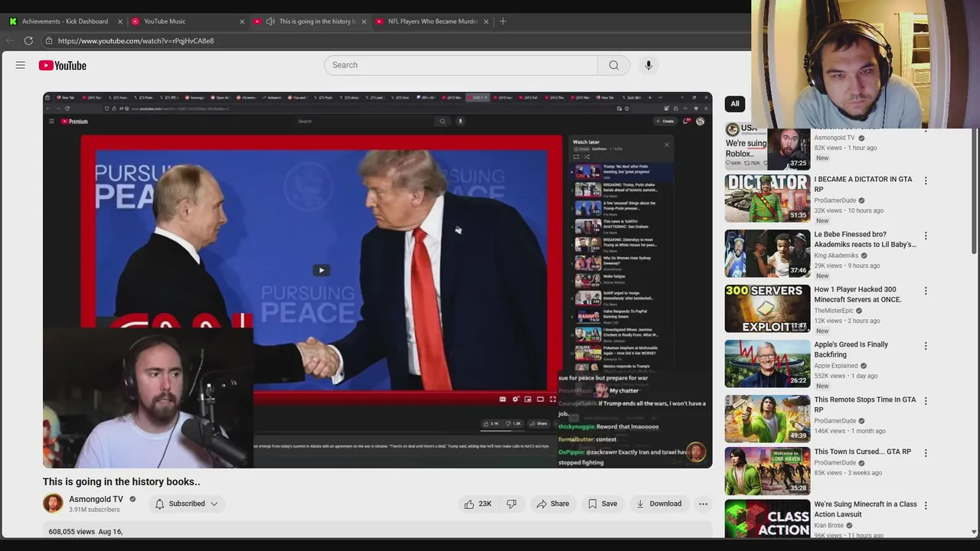
Task: Open I BECAME A DICTATOR IN GTA RP title
Action: (863, 184)
